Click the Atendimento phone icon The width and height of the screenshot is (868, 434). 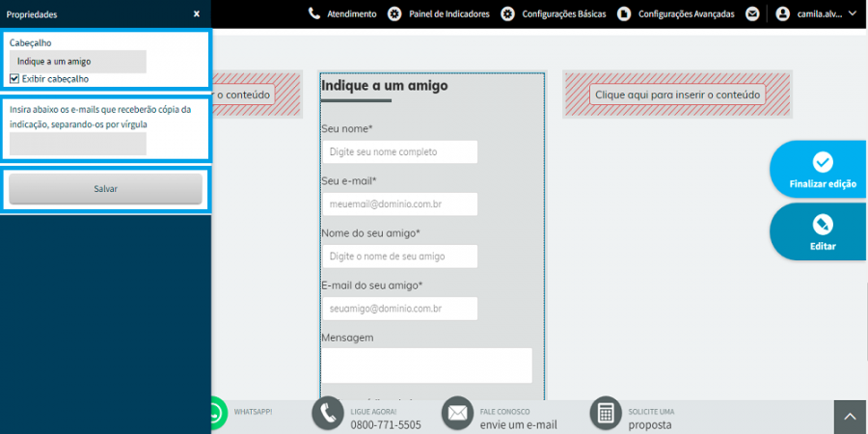[314, 14]
